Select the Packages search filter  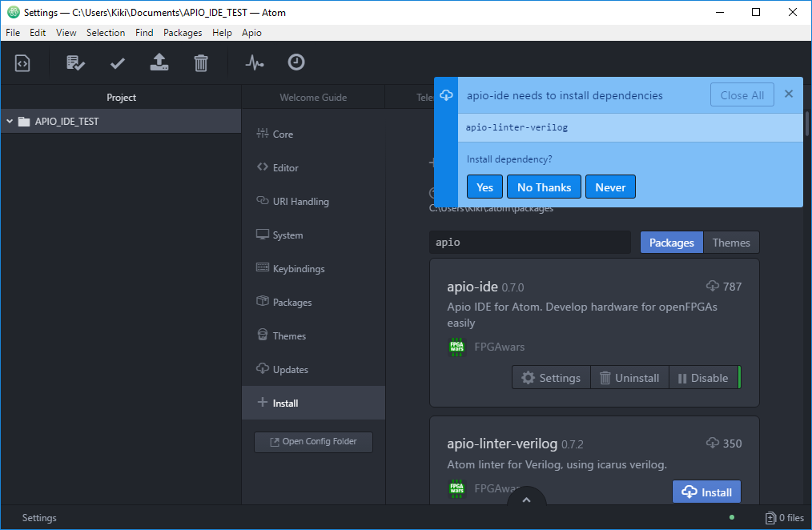(x=671, y=243)
